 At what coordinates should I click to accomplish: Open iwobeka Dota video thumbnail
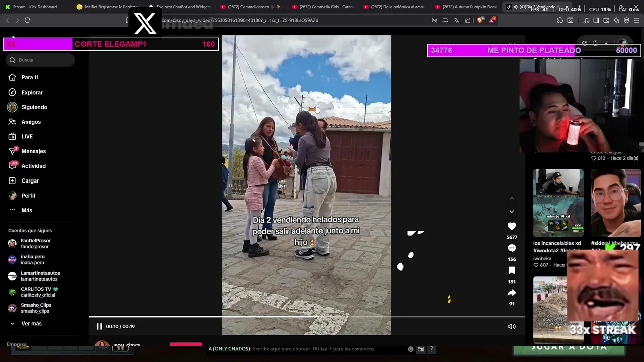coord(558,203)
